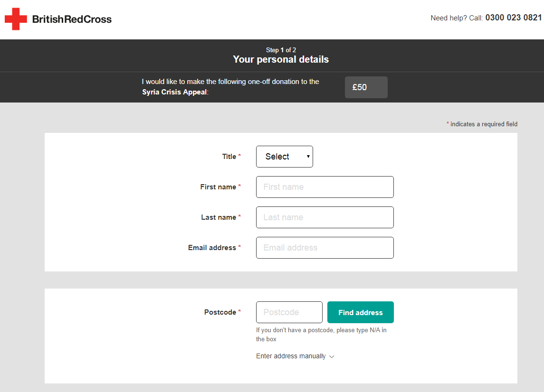Open the Title select dropdown
The image size is (544, 392).
click(x=285, y=157)
